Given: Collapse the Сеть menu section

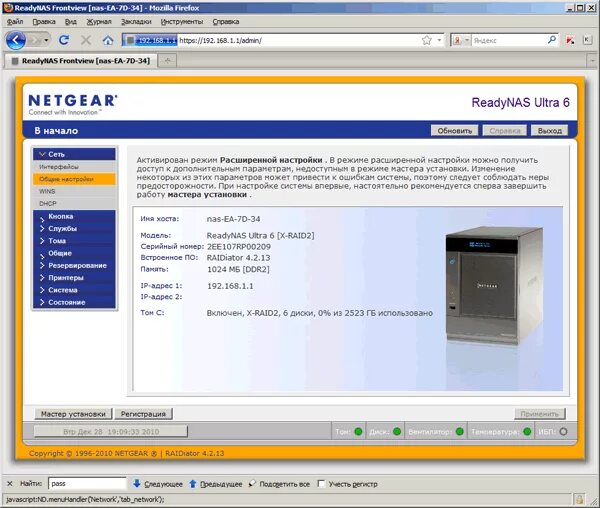Looking at the screenshot, I should [74, 154].
